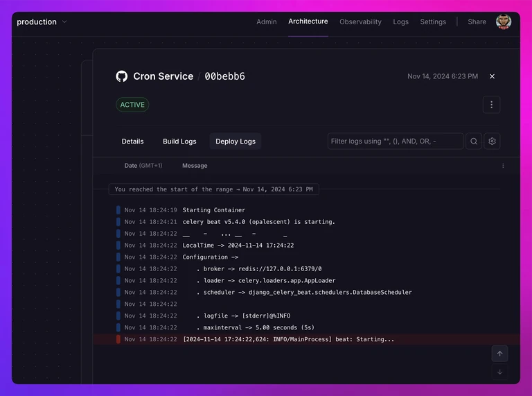Screen dimensions: 532x396
Task: Click the commit hash 00bebb6
Action: click(224, 76)
